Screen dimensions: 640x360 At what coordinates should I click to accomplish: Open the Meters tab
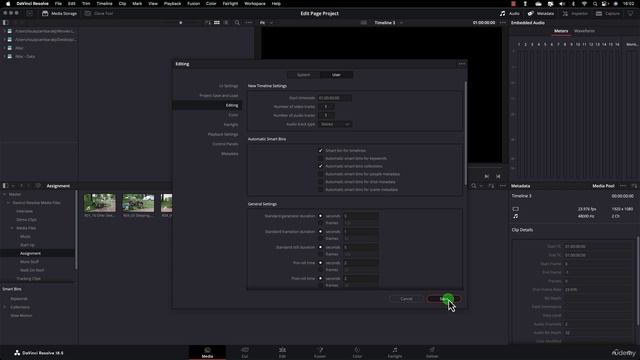pyautogui.click(x=561, y=31)
